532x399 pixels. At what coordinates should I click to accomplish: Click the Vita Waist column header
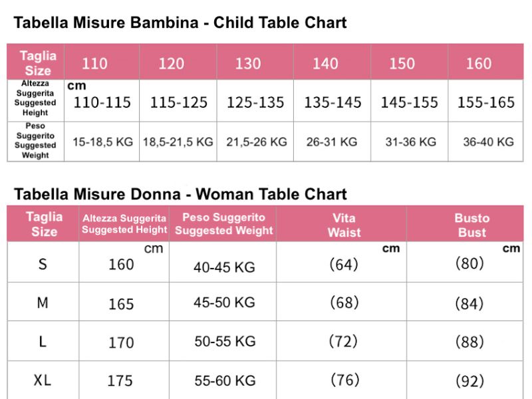344,225
